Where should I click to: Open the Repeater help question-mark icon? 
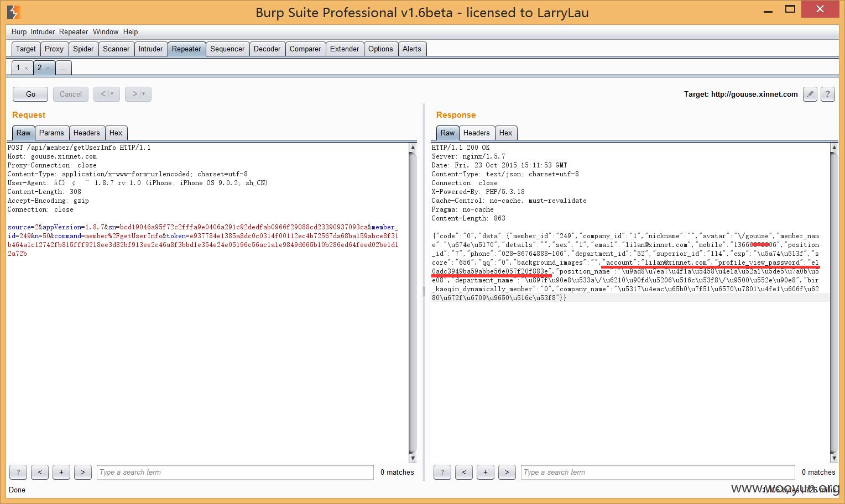pos(828,94)
